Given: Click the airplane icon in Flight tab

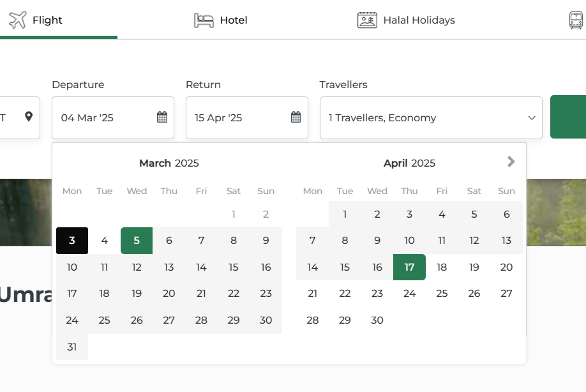Looking at the screenshot, I should [x=18, y=20].
